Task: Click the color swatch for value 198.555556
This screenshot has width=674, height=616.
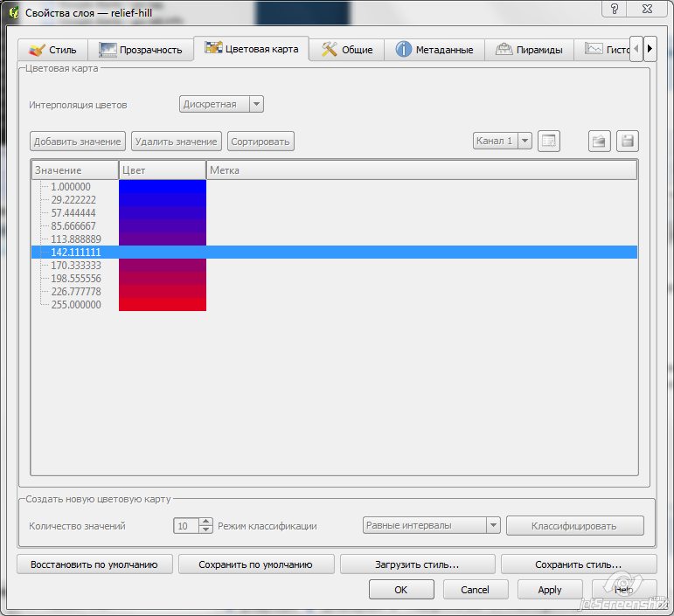Action: [x=163, y=279]
